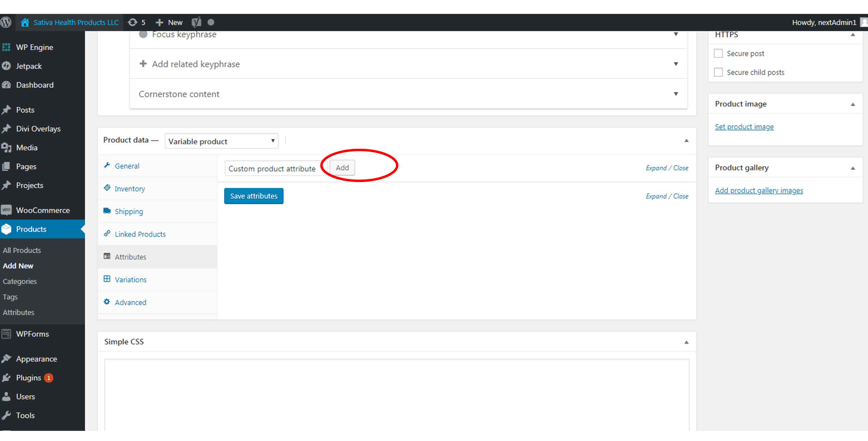Switch to the Linked Products tab
Screen dimensions: 868x441
(157, 234)
